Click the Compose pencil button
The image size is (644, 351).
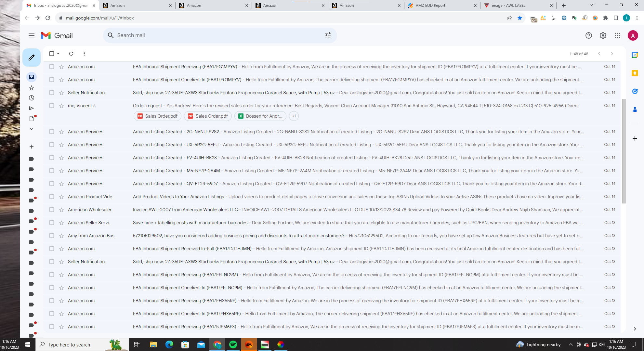click(x=32, y=58)
